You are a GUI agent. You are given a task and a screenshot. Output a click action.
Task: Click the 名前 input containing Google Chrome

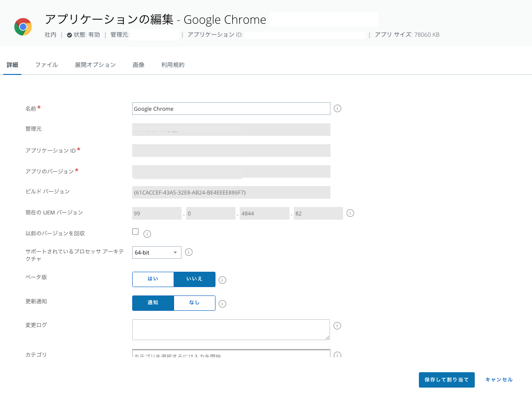click(231, 108)
